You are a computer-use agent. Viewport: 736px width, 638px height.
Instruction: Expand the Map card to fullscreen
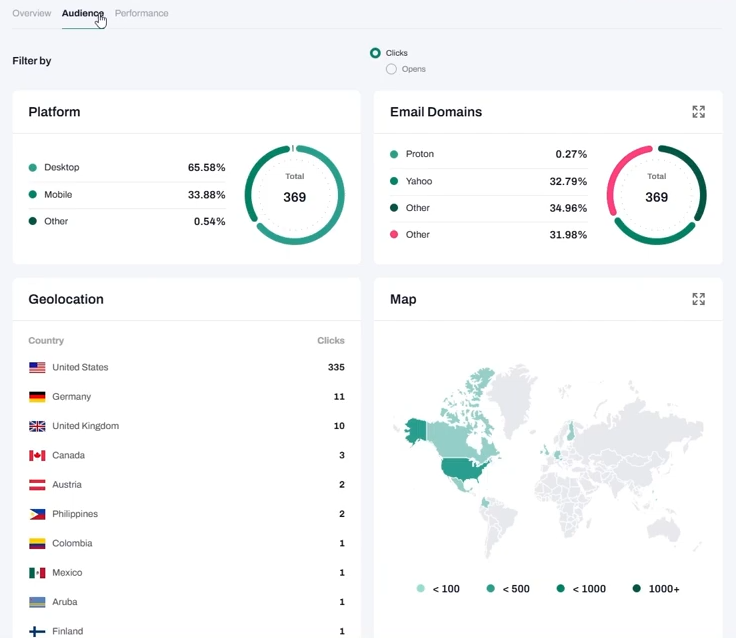pyautogui.click(x=698, y=299)
